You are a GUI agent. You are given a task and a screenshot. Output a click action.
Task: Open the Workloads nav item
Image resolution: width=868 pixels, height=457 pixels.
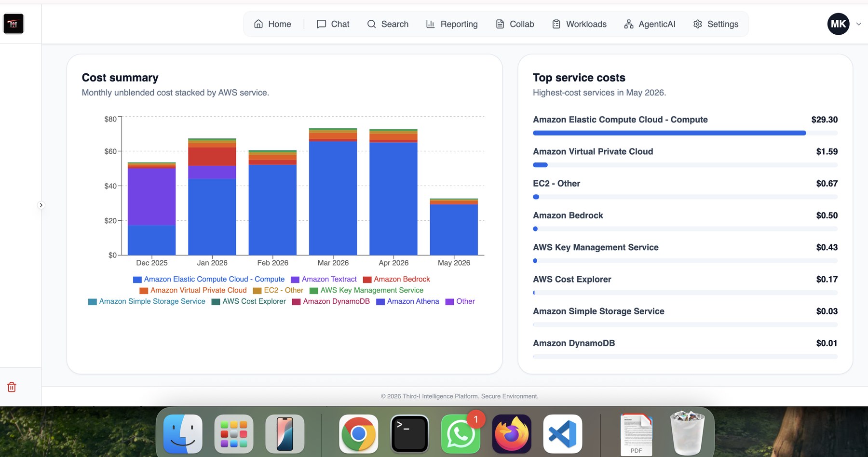tap(579, 24)
